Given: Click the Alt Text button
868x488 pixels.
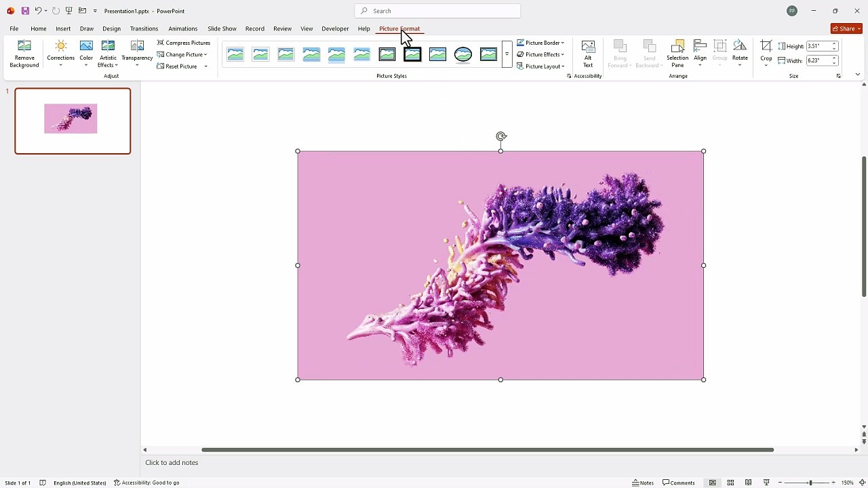Looking at the screenshot, I should pos(588,54).
